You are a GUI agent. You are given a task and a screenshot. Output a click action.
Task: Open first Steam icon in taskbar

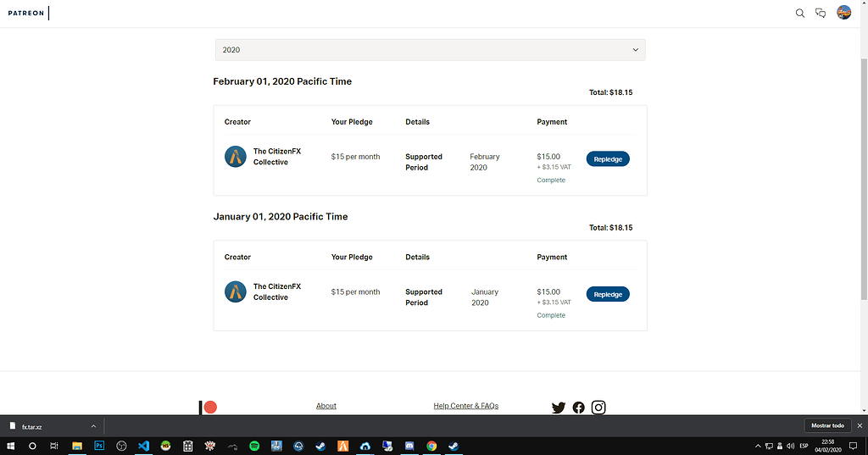tap(320, 446)
